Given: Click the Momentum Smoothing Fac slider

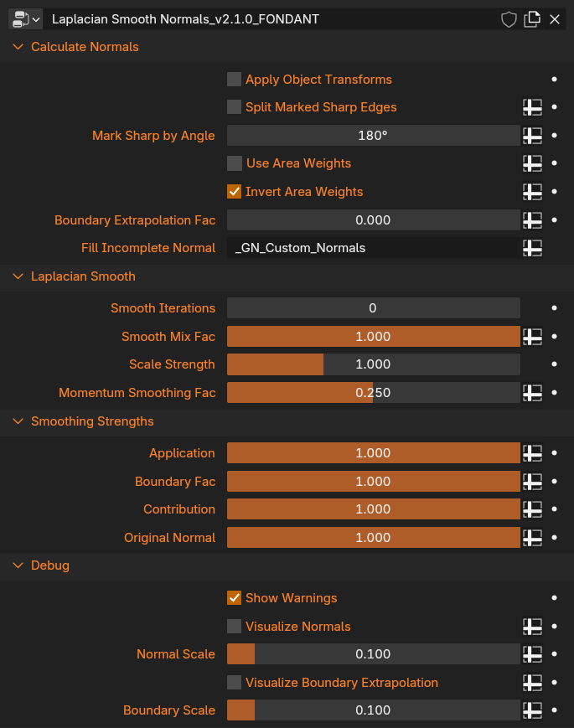Looking at the screenshot, I should pos(374,393).
